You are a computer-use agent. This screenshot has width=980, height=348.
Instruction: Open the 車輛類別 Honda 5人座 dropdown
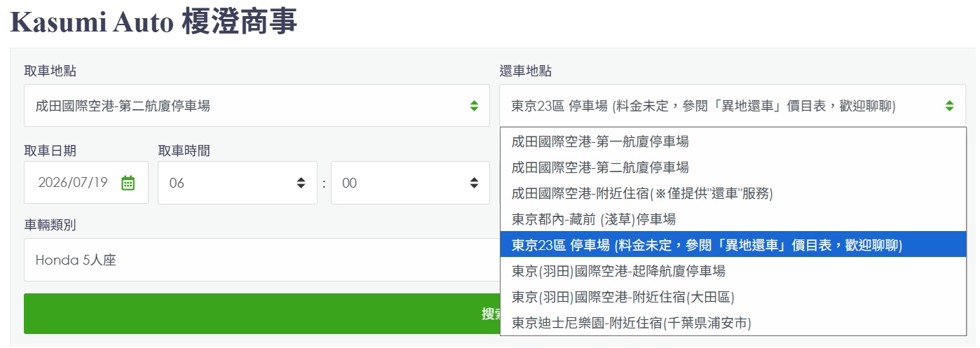pyautogui.click(x=261, y=260)
